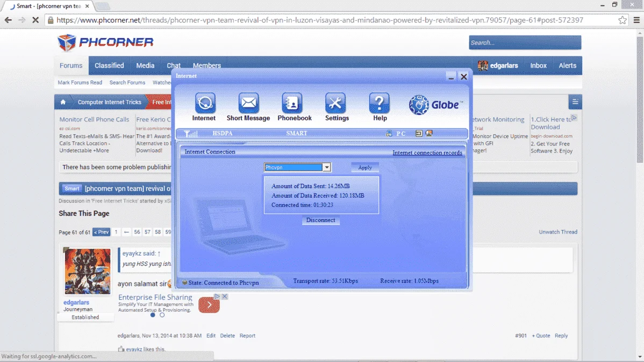Click the SIM card icon in status strip
The height and width of the screenshot is (362, 644).
pyautogui.click(x=419, y=133)
